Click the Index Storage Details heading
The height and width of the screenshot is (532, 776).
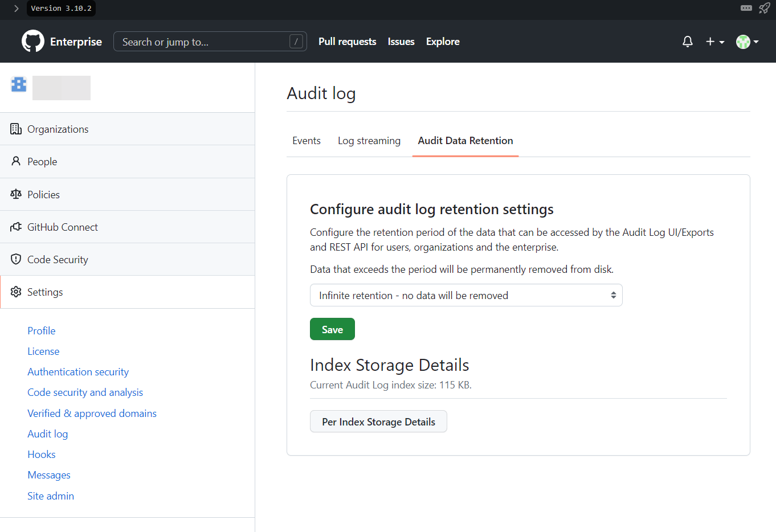(x=390, y=365)
